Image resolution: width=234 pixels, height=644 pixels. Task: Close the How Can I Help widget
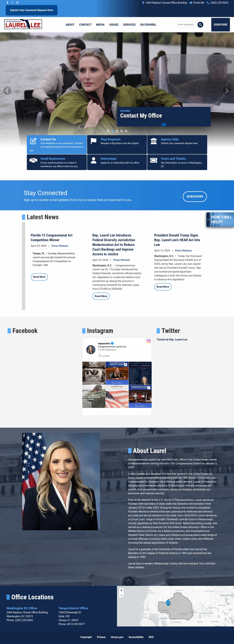click(208, 219)
